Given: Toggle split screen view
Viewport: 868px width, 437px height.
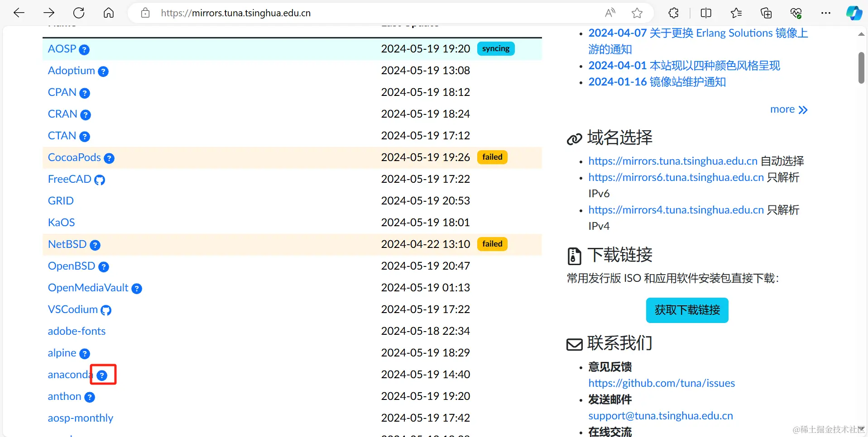Looking at the screenshot, I should pyautogui.click(x=706, y=13).
